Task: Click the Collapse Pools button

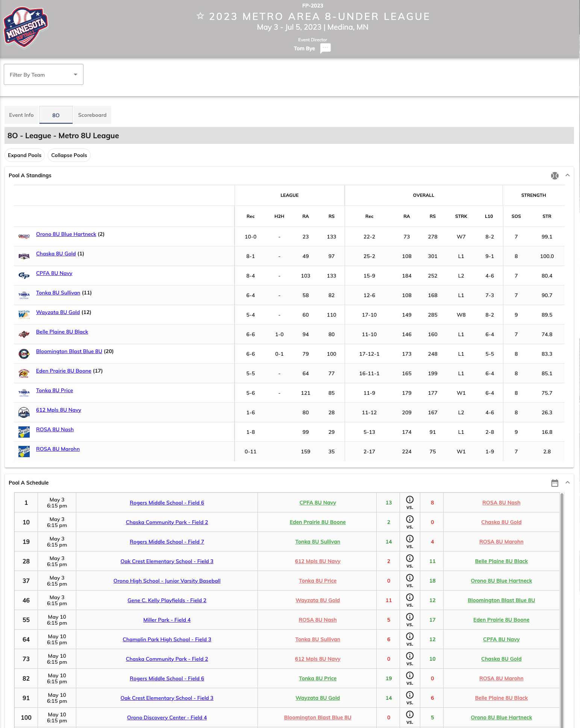Action: tap(69, 155)
